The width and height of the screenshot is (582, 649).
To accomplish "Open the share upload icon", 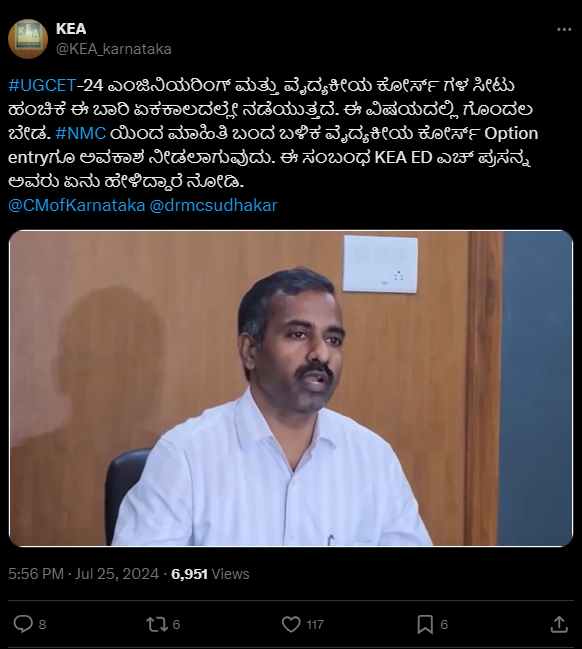I will click(x=559, y=624).
